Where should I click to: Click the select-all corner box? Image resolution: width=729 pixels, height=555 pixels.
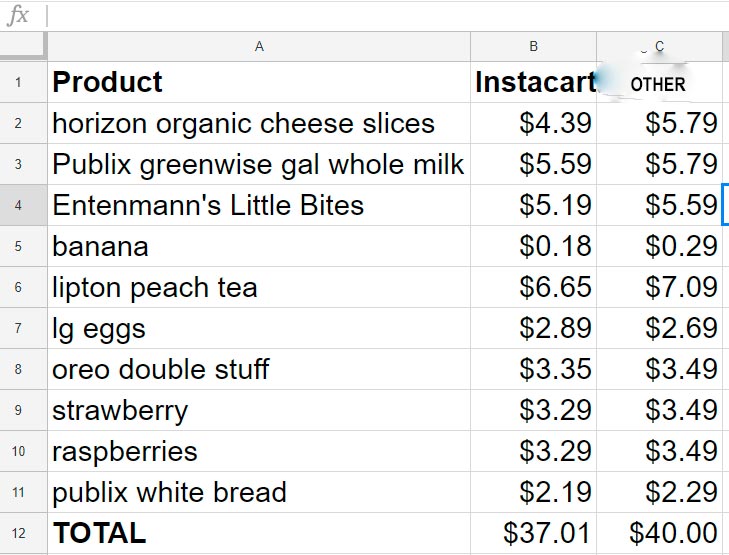(x=23, y=46)
